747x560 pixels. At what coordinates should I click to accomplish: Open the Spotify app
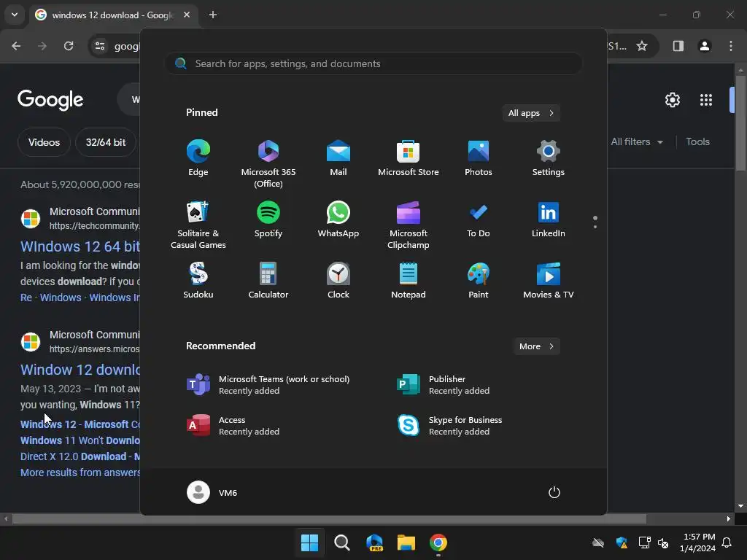pyautogui.click(x=268, y=219)
